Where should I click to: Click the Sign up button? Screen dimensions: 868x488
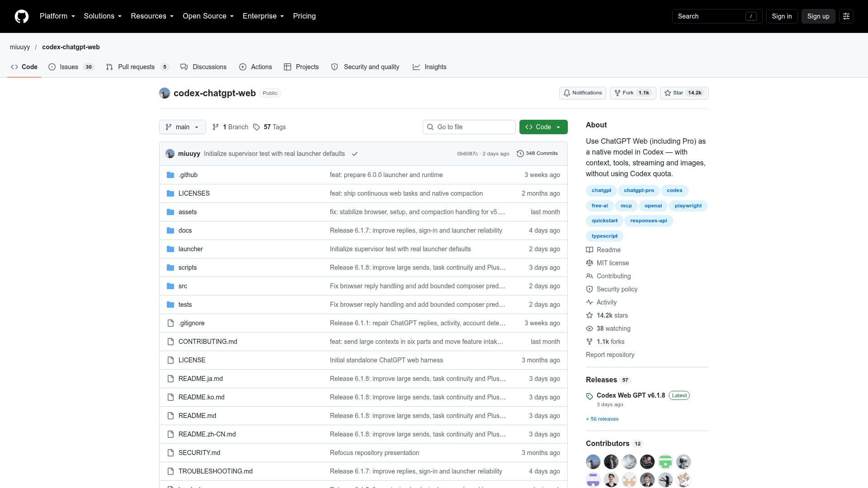click(818, 16)
